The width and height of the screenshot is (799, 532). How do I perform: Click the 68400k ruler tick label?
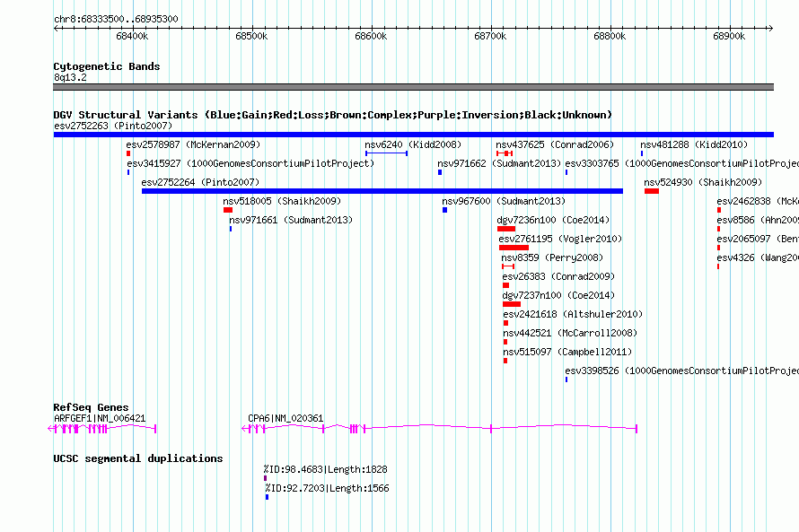132,36
